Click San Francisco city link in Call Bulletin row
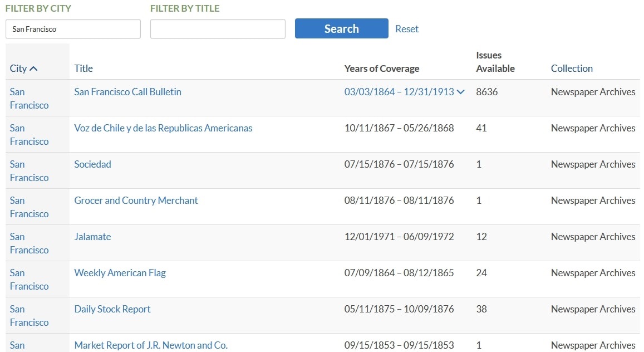644x352 pixels. 29,99
